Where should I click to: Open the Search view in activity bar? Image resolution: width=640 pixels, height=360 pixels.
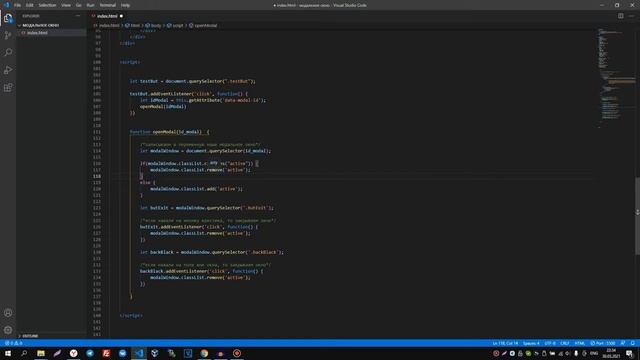(8, 53)
